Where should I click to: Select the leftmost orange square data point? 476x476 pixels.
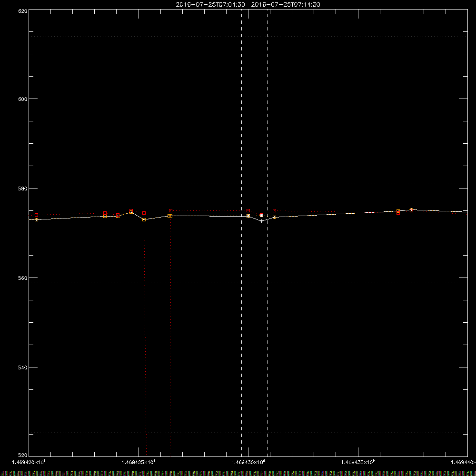coord(37,219)
